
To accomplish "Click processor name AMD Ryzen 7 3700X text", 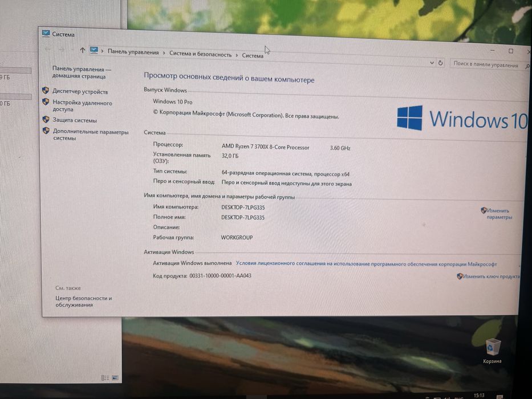I will (265, 147).
